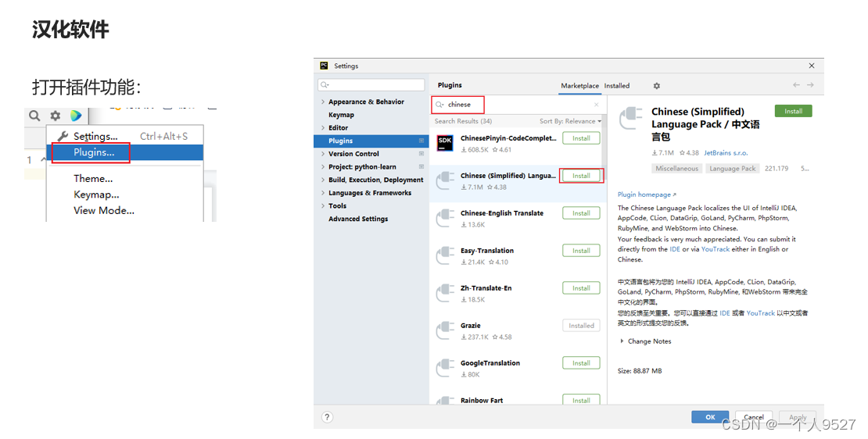Click large plugin icon in details pane
Viewport: 868px width, 439px height.
(x=630, y=118)
